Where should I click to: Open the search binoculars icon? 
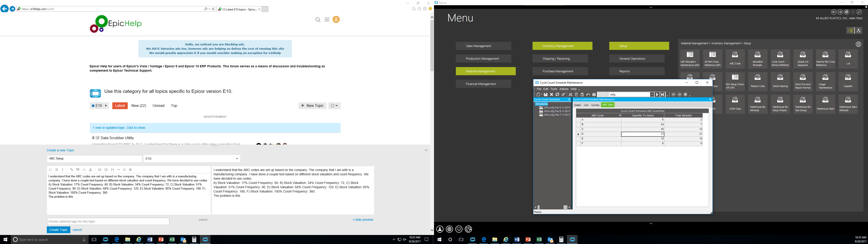[594, 95]
